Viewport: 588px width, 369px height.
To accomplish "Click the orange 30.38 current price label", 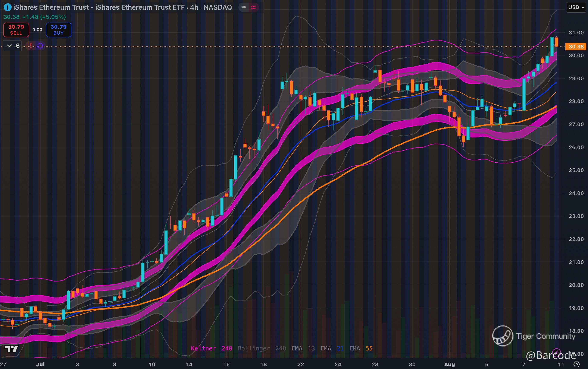I will point(576,47).
